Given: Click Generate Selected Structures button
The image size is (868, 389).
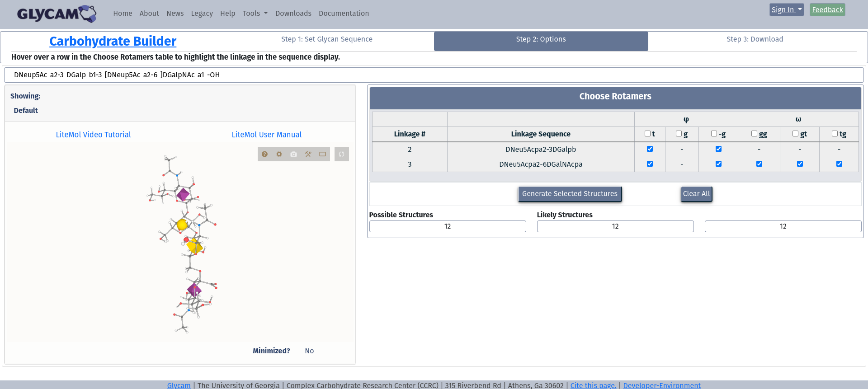Looking at the screenshot, I should pos(570,194).
